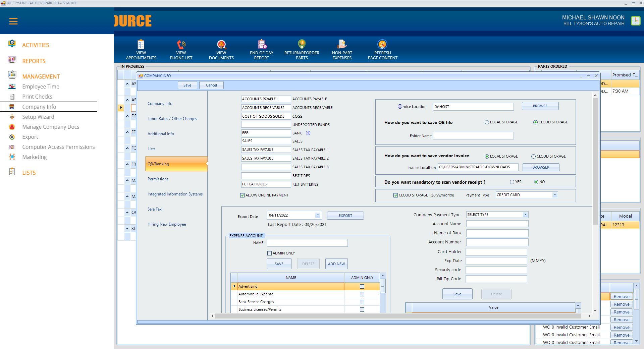Select Local Storage for QB file
Screen dimensions: 644x349
pos(487,122)
